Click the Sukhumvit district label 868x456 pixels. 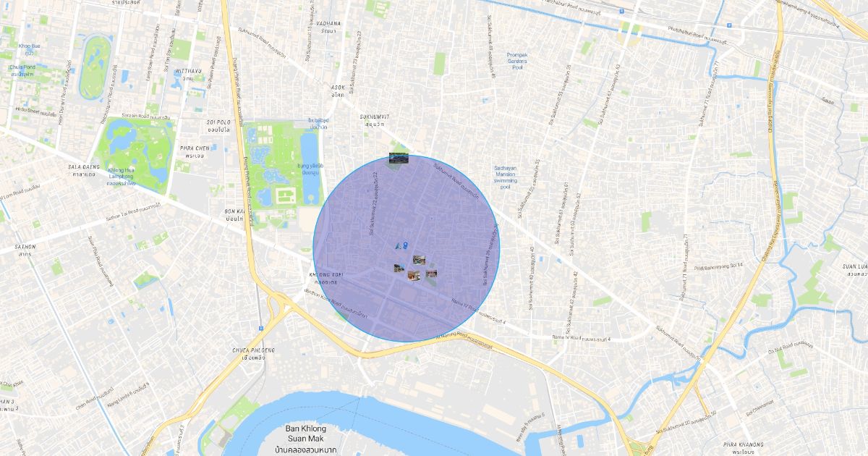point(375,119)
